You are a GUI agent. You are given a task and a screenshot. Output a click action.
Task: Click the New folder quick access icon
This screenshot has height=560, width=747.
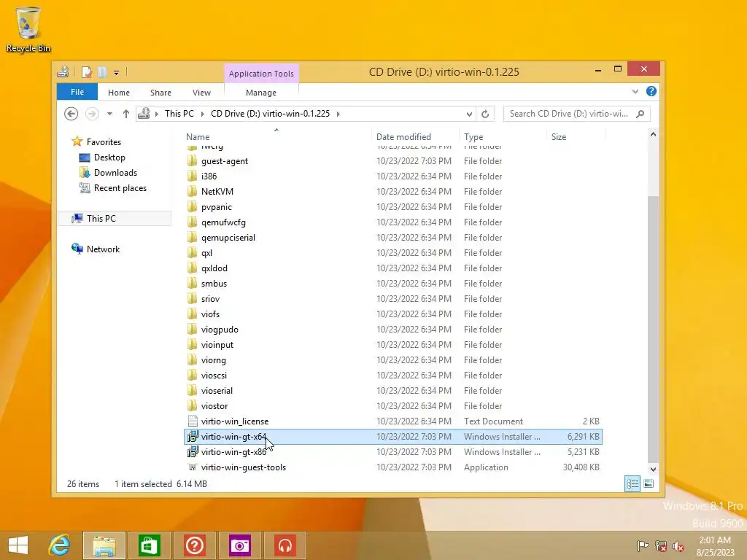coord(102,72)
